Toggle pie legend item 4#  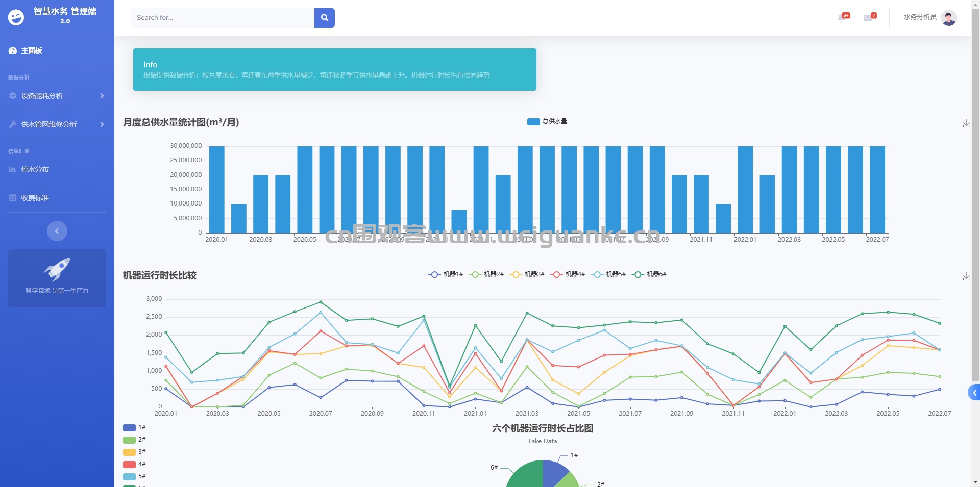point(135,464)
